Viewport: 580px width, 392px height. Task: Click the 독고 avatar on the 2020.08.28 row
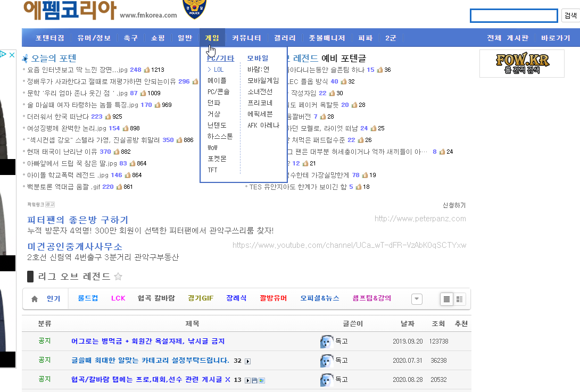coord(327,380)
